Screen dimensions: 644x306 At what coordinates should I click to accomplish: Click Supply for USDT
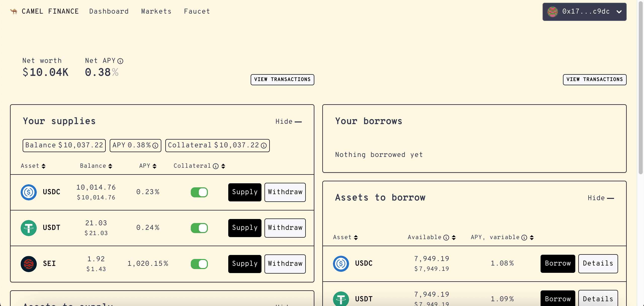point(245,228)
